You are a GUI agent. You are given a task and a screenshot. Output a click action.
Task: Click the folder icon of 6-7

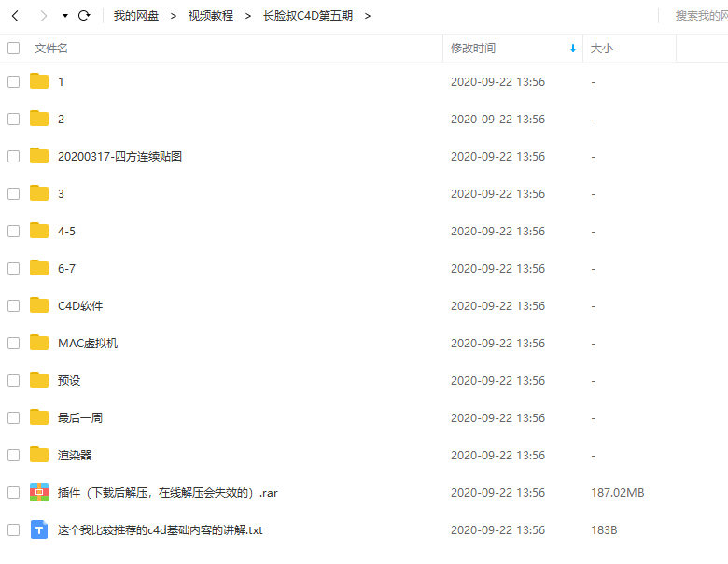[39, 268]
